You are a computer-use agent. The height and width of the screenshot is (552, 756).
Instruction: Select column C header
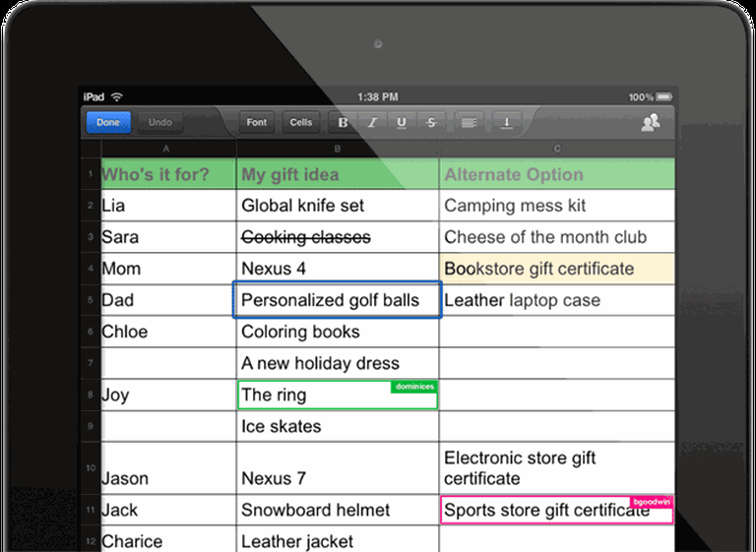coord(557,150)
